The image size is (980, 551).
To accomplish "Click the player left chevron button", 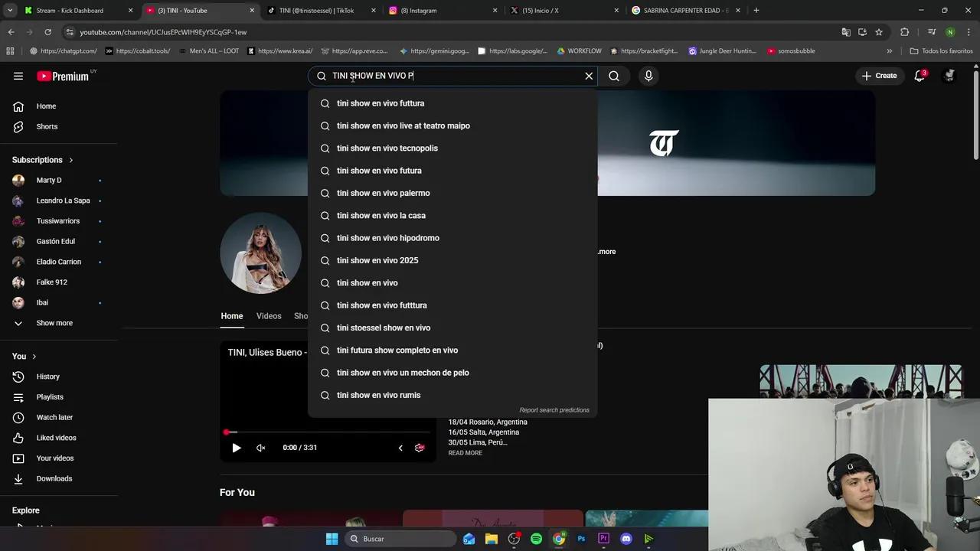I will (x=400, y=448).
